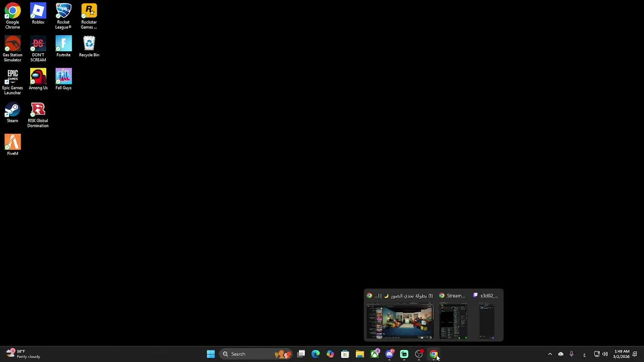Open the green Streamlabs taskbar icon
Screen dimensions: 644x362
point(404,354)
